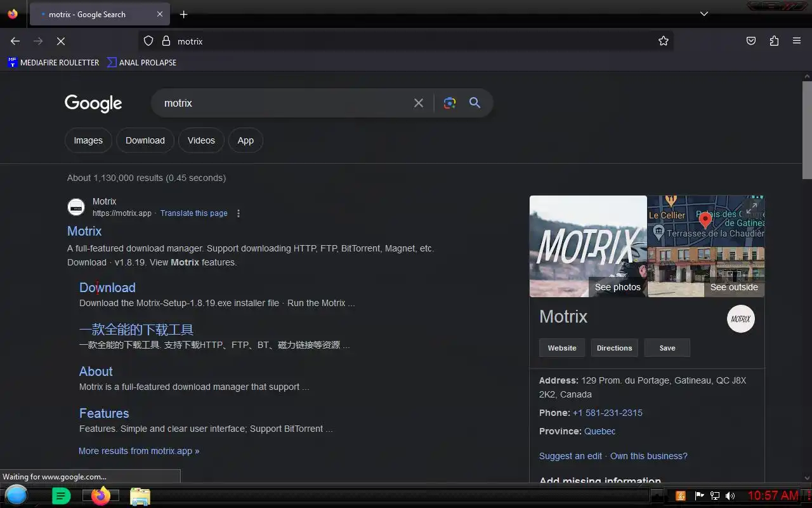812x508 pixels.
Task: Click Suggest an edit
Action: (570, 456)
